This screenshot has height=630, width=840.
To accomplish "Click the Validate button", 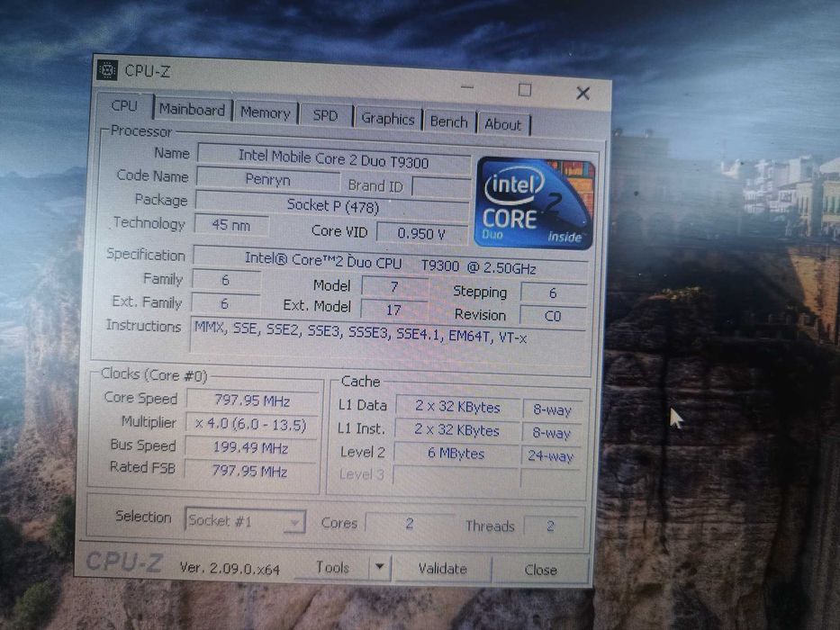I will pos(442,569).
